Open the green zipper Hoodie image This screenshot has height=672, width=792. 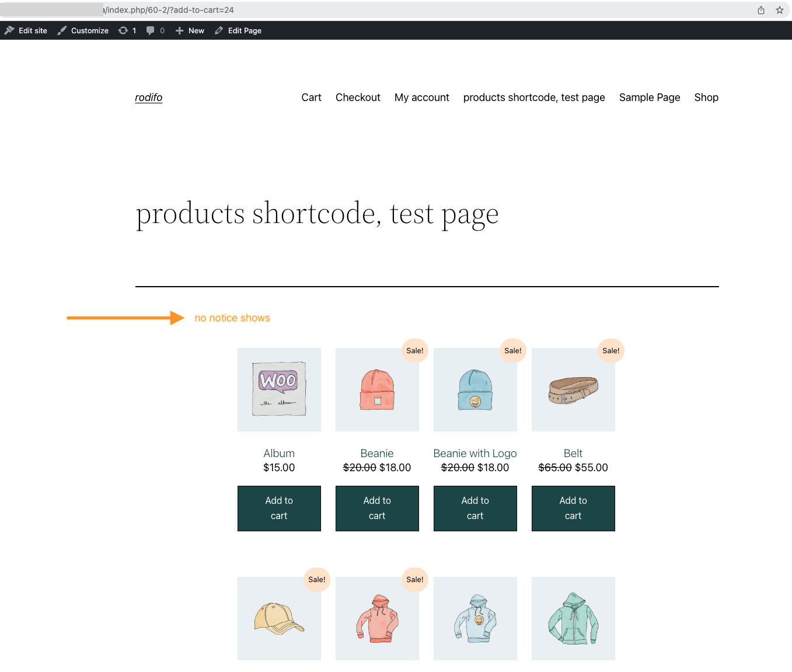pos(573,618)
